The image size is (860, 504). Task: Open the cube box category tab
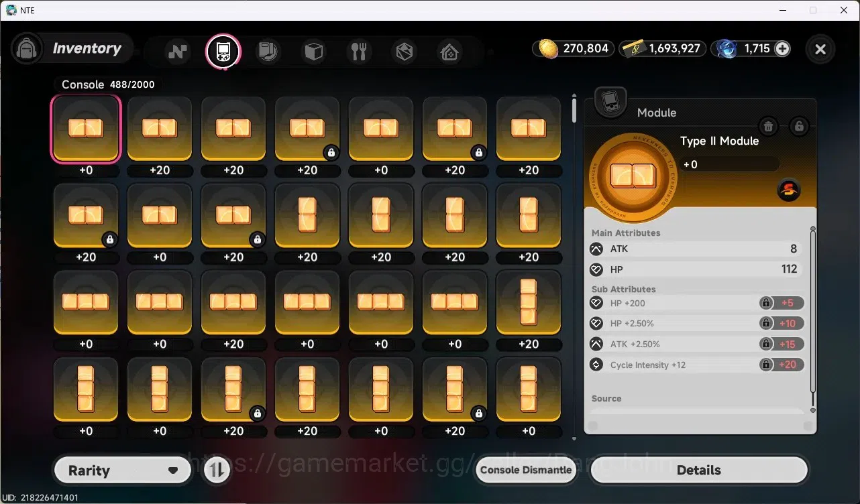coord(313,51)
